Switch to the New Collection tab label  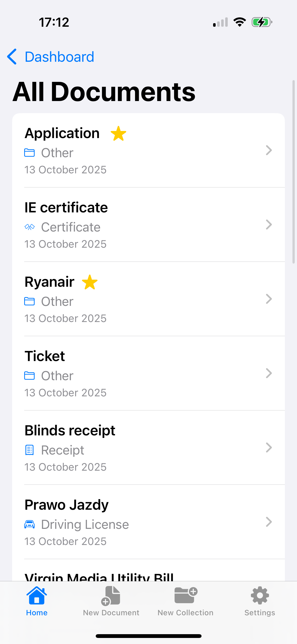point(186,613)
